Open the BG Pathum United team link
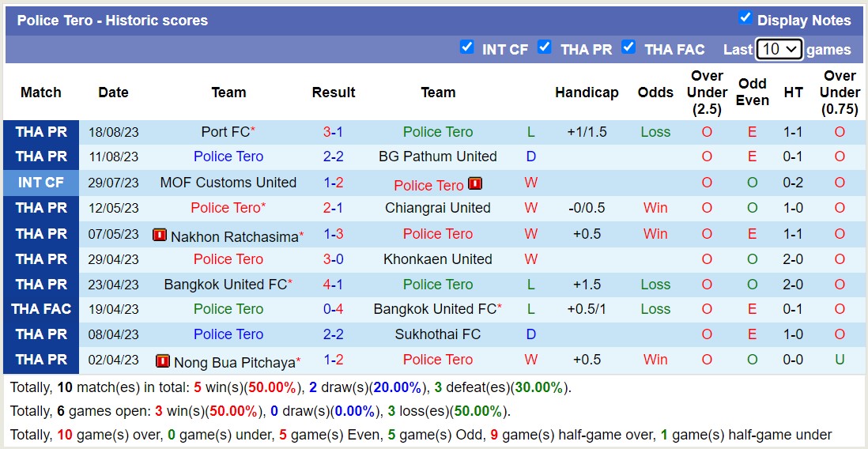The height and width of the screenshot is (449, 868). pos(438,157)
